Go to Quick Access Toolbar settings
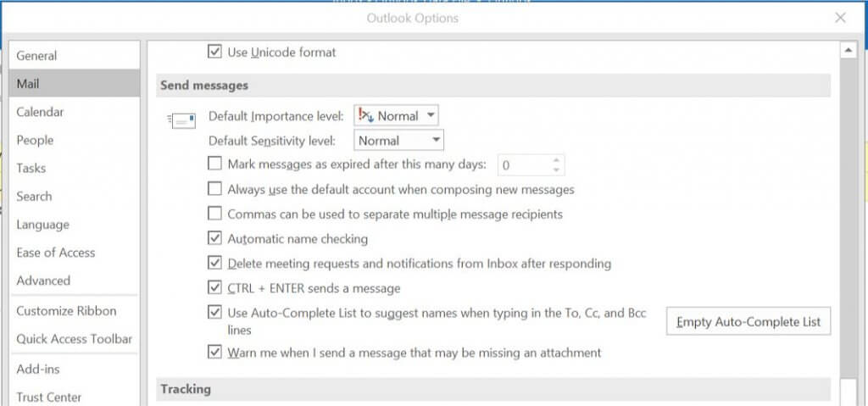The image size is (868, 406). 75,339
